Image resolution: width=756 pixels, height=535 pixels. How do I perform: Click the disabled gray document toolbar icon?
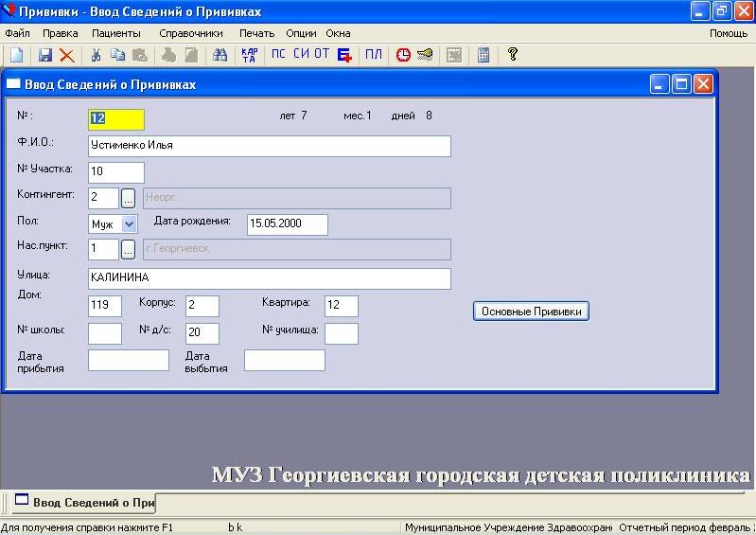[191, 55]
